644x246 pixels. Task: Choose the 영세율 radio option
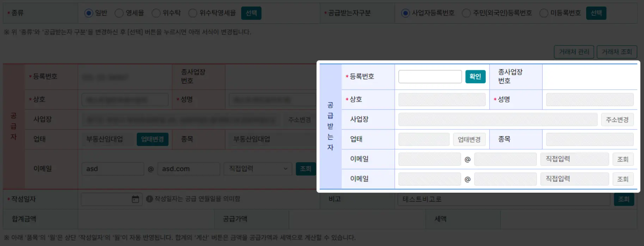[119, 13]
